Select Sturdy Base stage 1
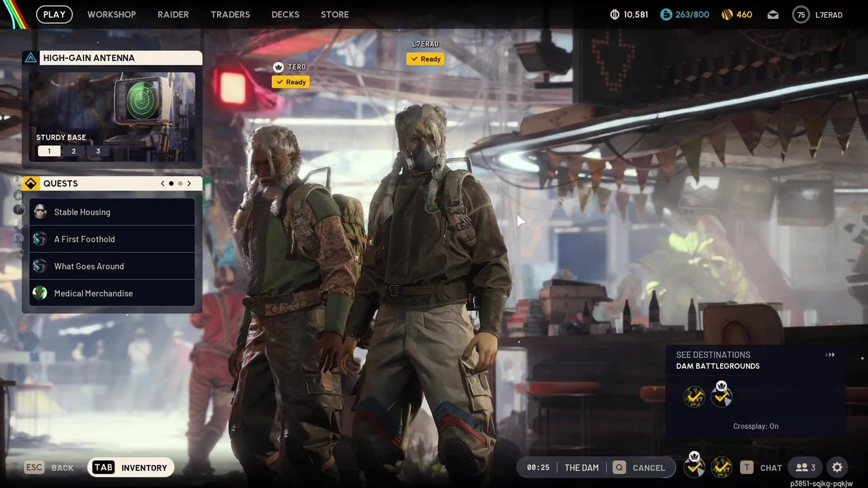The width and height of the screenshot is (868, 488). click(x=49, y=151)
